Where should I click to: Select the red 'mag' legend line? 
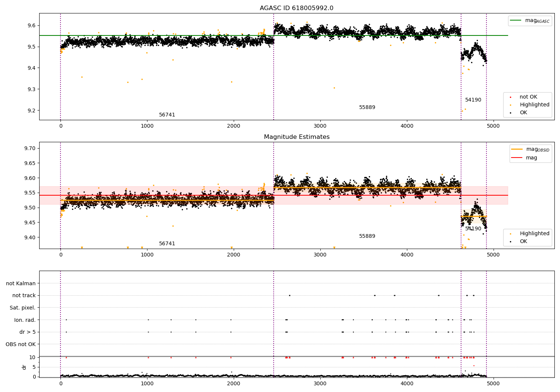click(x=517, y=158)
